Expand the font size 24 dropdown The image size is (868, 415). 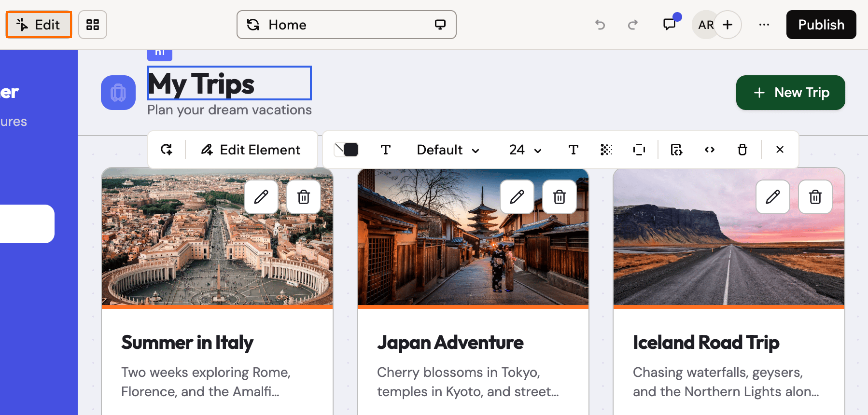click(x=525, y=150)
